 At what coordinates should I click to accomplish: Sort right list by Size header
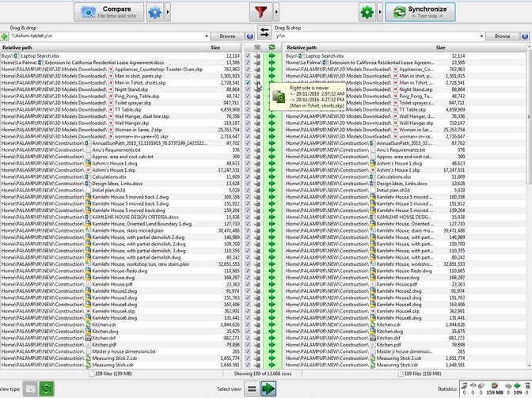pos(450,47)
